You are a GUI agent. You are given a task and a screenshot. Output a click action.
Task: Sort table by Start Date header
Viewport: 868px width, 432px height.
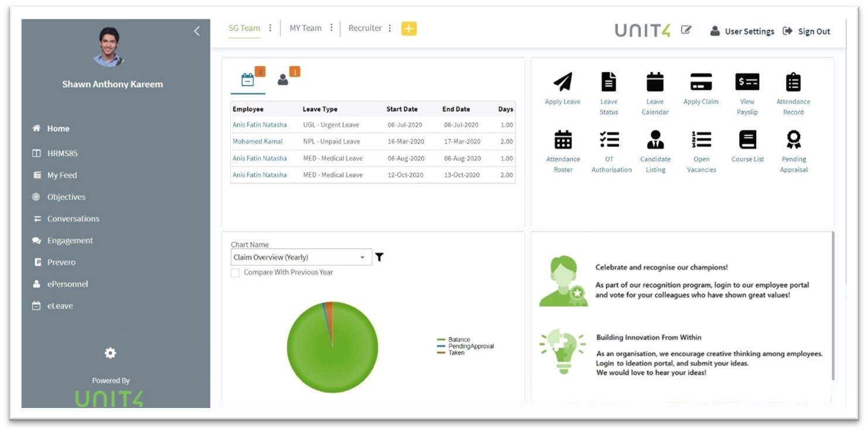402,109
